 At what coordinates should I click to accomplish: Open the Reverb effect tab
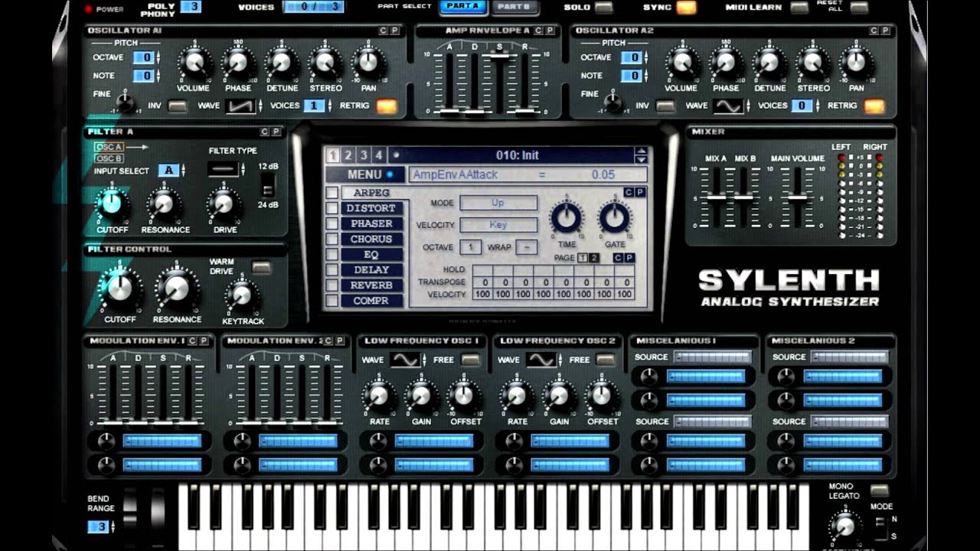point(372,285)
